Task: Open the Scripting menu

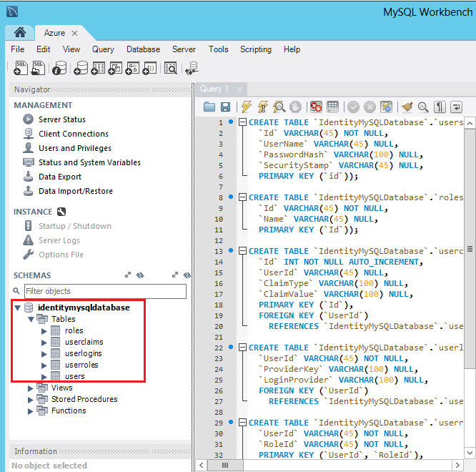Action: coord(255,49)
